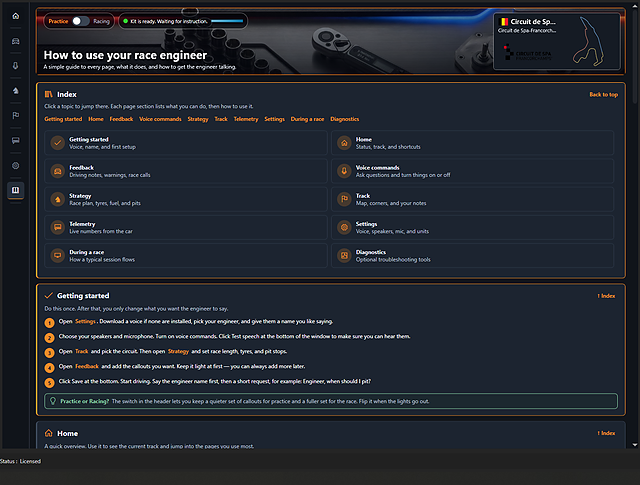
Task: Click the Strategy card icon
Action: (x=58, y=199)
